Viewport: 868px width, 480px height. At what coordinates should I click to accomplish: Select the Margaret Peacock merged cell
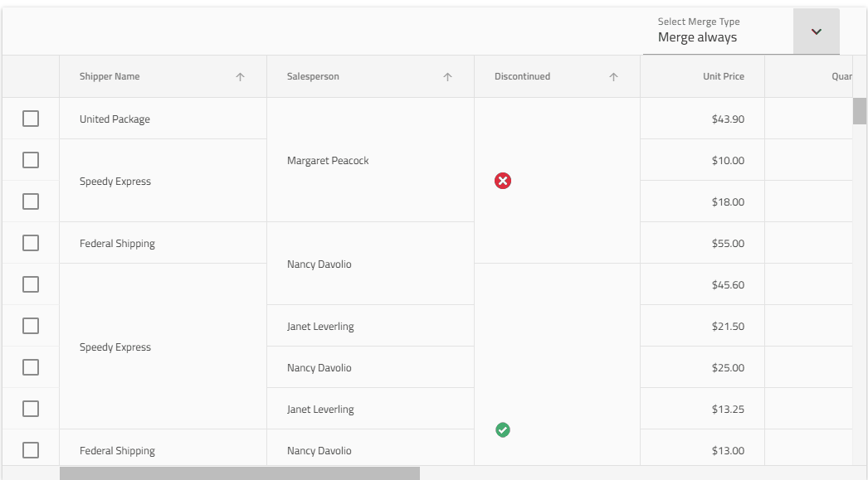pos(328,160)
